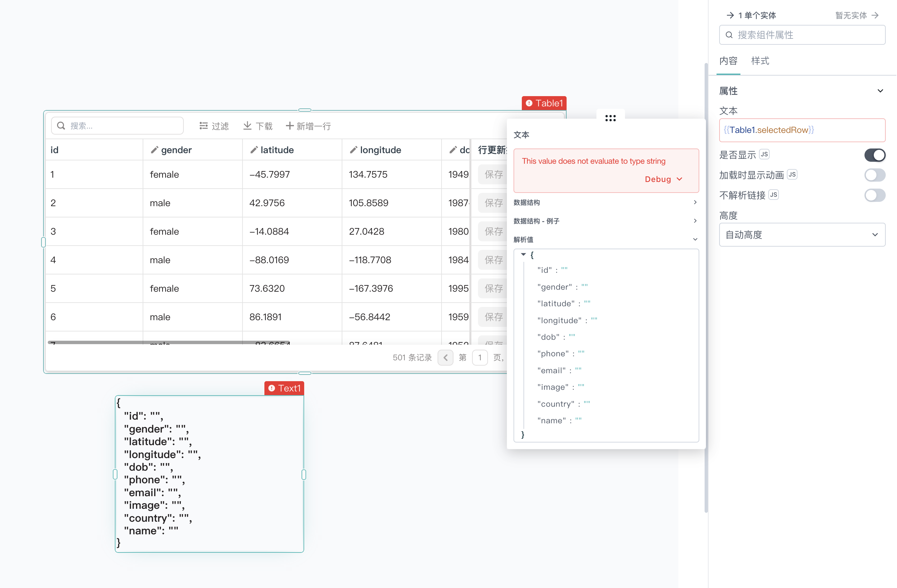Click the download icon labeled 下载
Image resolution: width=897 pixels, height=588 pixels.
click(247, 126)
